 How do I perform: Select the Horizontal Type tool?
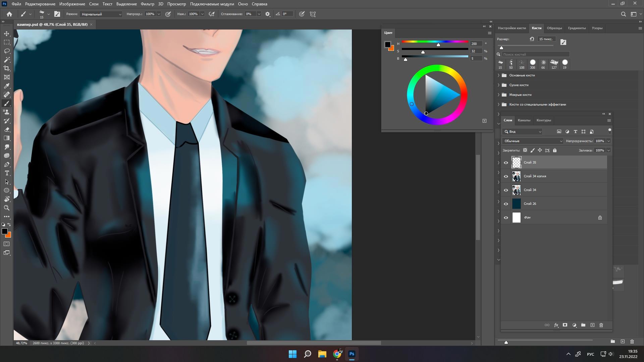(7, 173)
